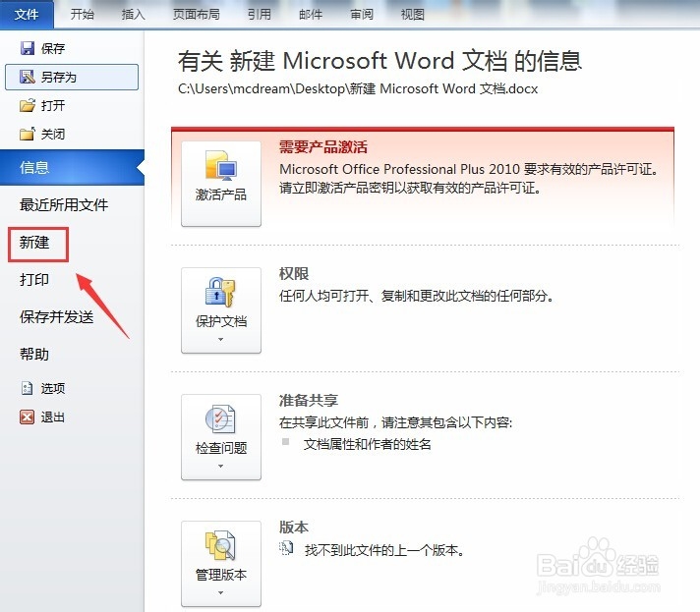Click the Activate Product computer icon
The width and height of the screenshot is (700, 612).
(x=221, y=166)
